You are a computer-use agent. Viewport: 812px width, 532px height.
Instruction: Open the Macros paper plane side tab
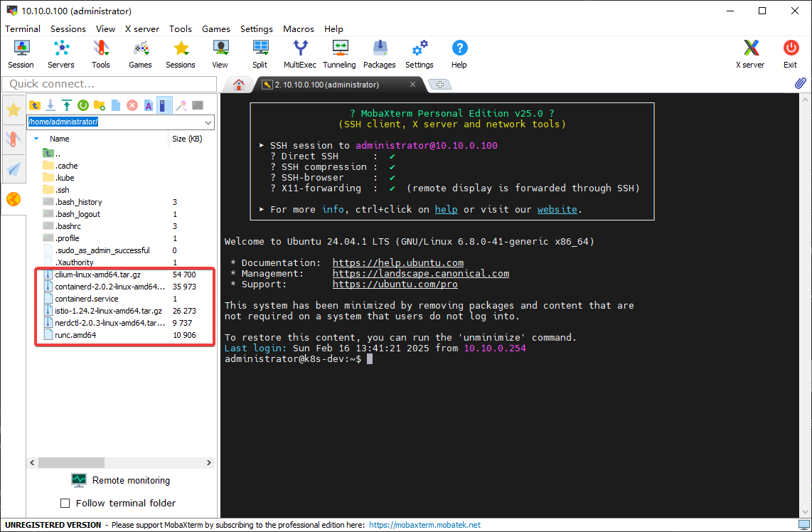[x=14, y=169]
